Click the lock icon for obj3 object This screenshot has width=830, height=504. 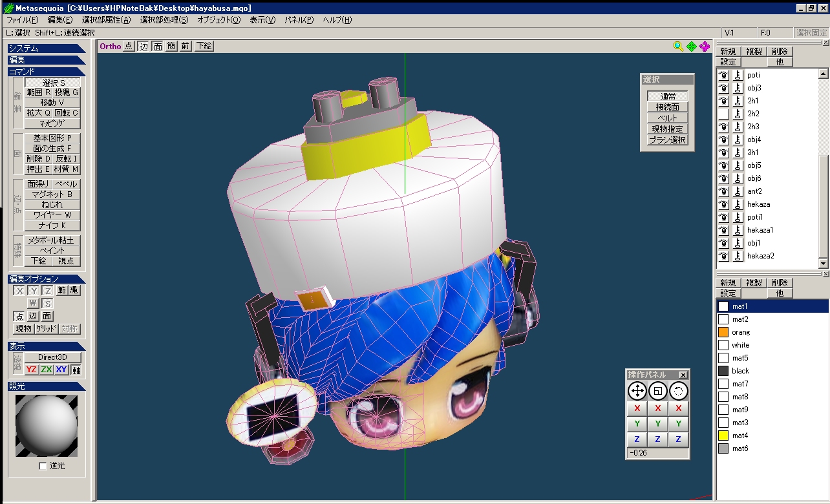pyautogui.click(x=738, y=88)
